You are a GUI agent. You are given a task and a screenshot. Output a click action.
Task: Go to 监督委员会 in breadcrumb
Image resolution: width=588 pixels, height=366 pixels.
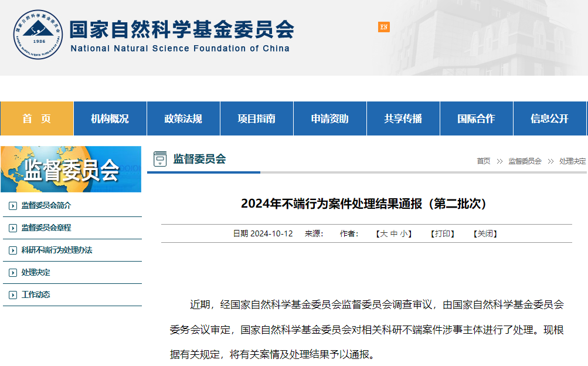(x=525, y=161)
